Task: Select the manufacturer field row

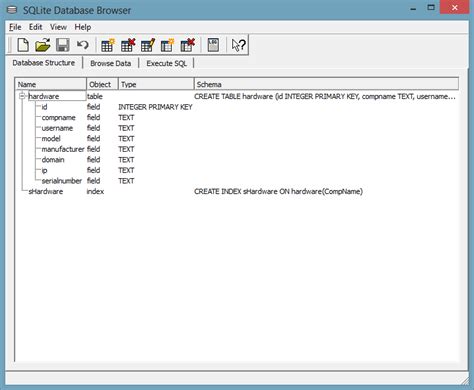Action: (x=237, y=149)
